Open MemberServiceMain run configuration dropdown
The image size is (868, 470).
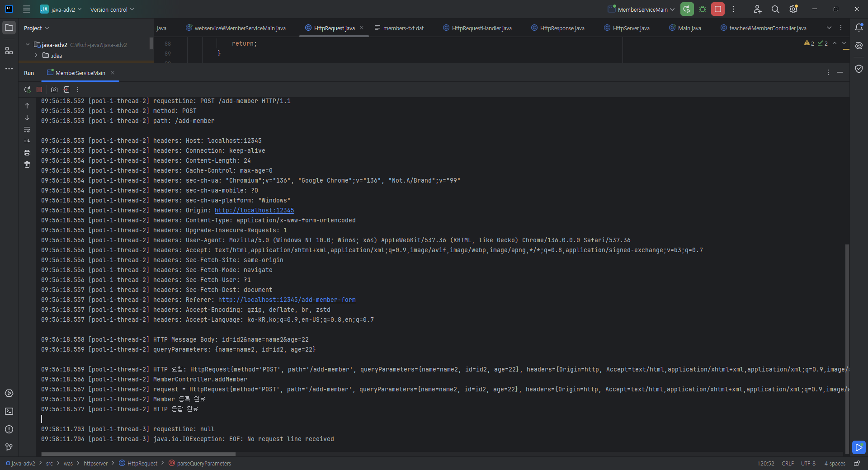tap(642, 9)
